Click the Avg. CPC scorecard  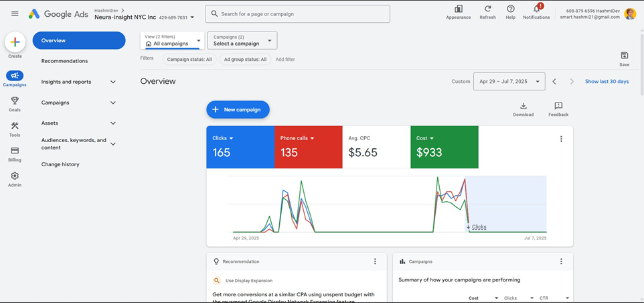[x=376, y=147]
